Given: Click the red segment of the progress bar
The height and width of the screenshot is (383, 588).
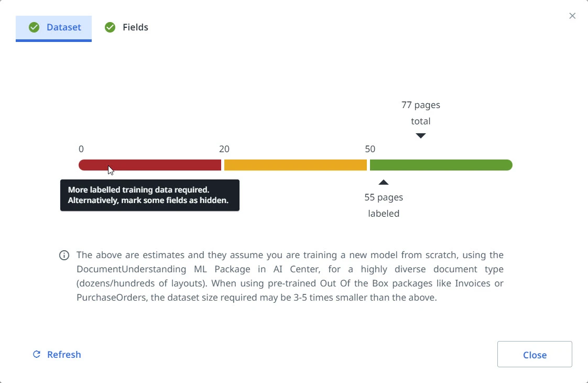Looking at the screenshot, I should coord(150,165).
